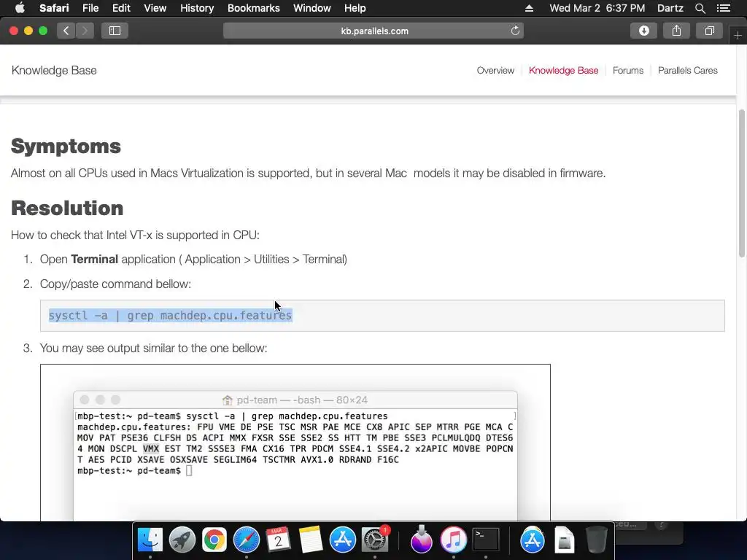Screen dimensions: 747x560
Task: Open the Applications folder in Dock
Action: coord(532,540)
